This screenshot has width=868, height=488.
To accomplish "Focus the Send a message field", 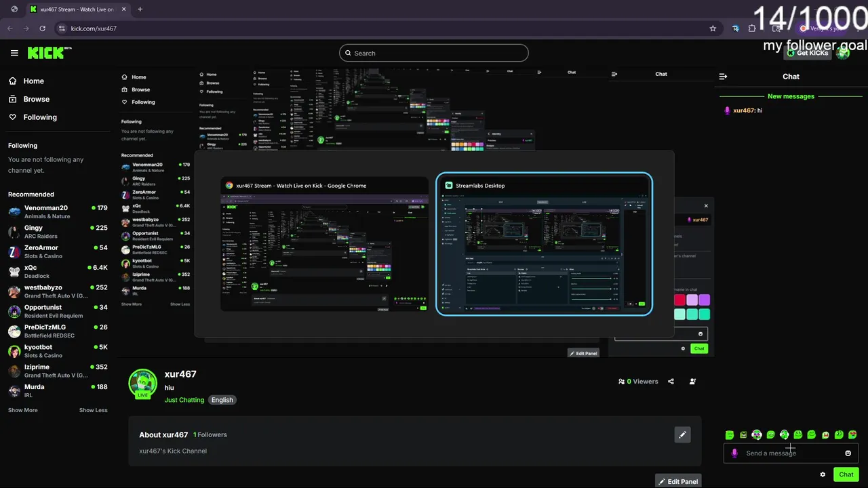I will pos(791,453).
